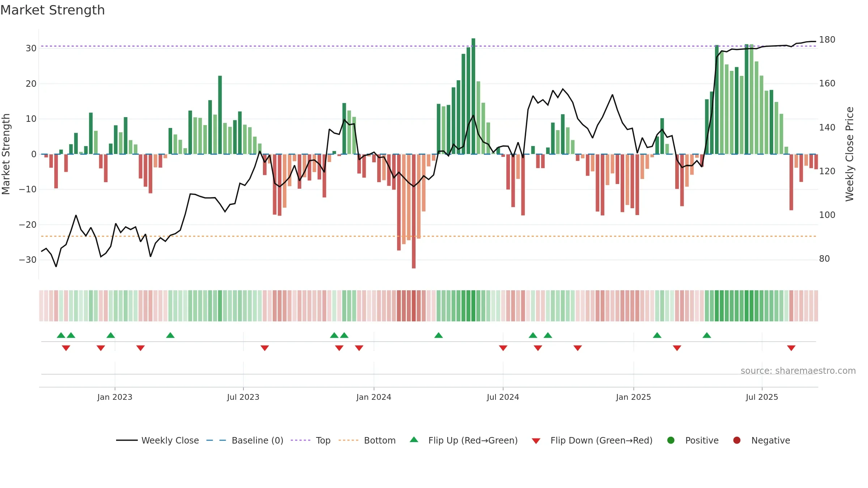Click the green Positive circle in legend

[671, 440]
